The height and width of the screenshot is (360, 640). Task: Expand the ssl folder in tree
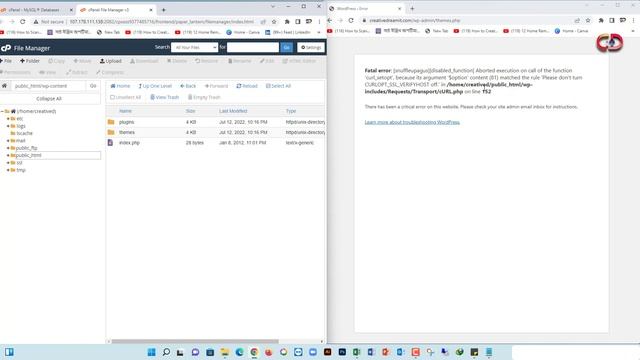[x=8, y=162]
